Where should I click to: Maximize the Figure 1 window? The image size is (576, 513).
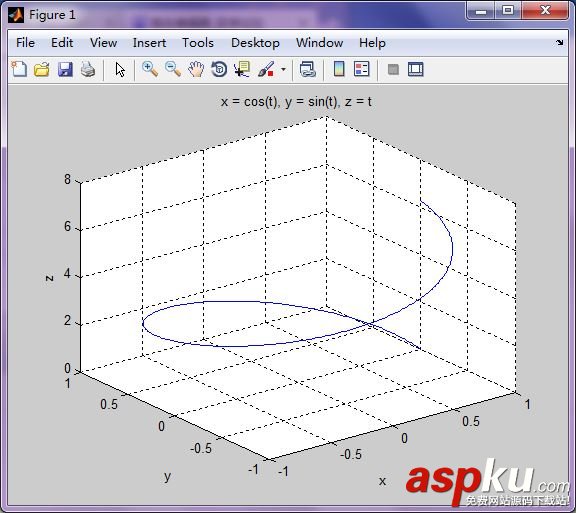coord(508,10)
